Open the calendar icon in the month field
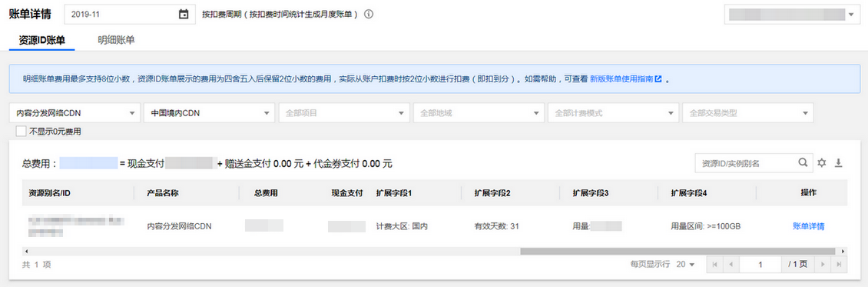This screenshot has height=287, width=868. [x=184, y=15]
